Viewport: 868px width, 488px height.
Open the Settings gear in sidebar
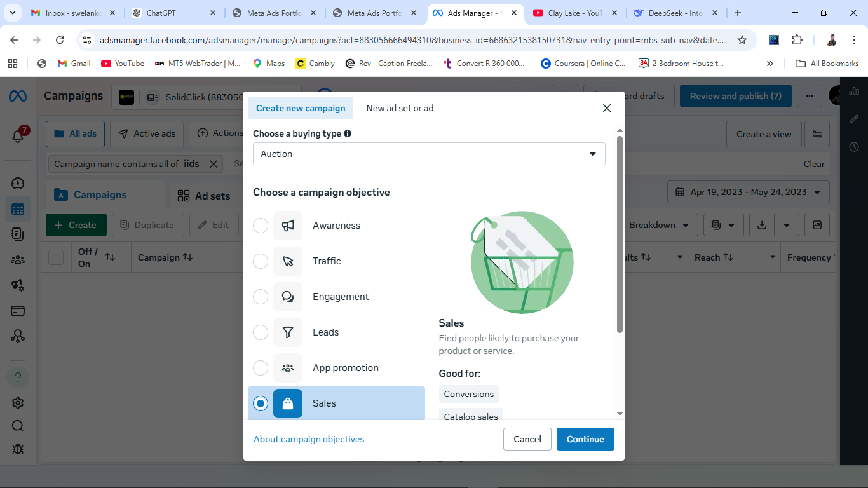coord(18,403)
